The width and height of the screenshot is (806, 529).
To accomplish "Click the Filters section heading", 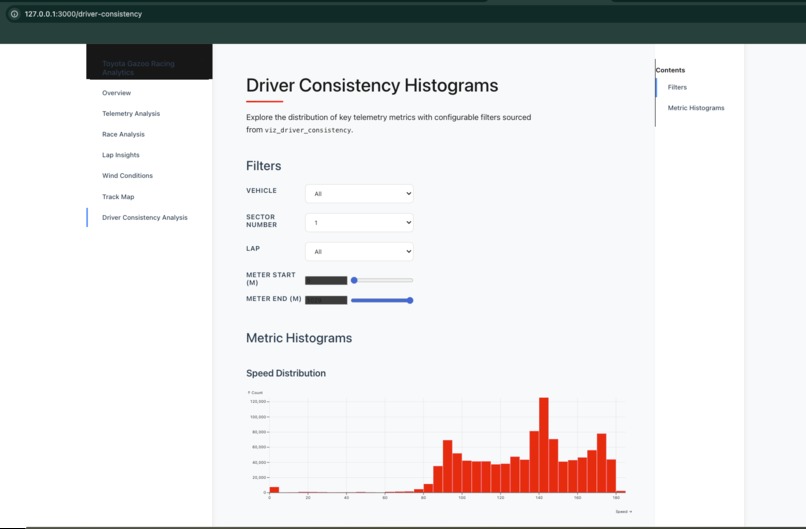I will (x=263, y=166).
